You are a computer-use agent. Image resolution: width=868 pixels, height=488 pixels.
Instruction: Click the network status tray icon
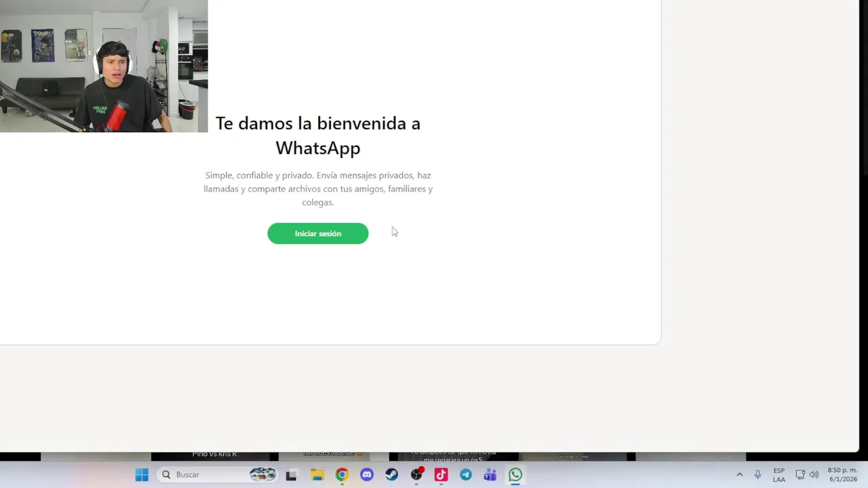pyautogui.click(x=800, y=474)
